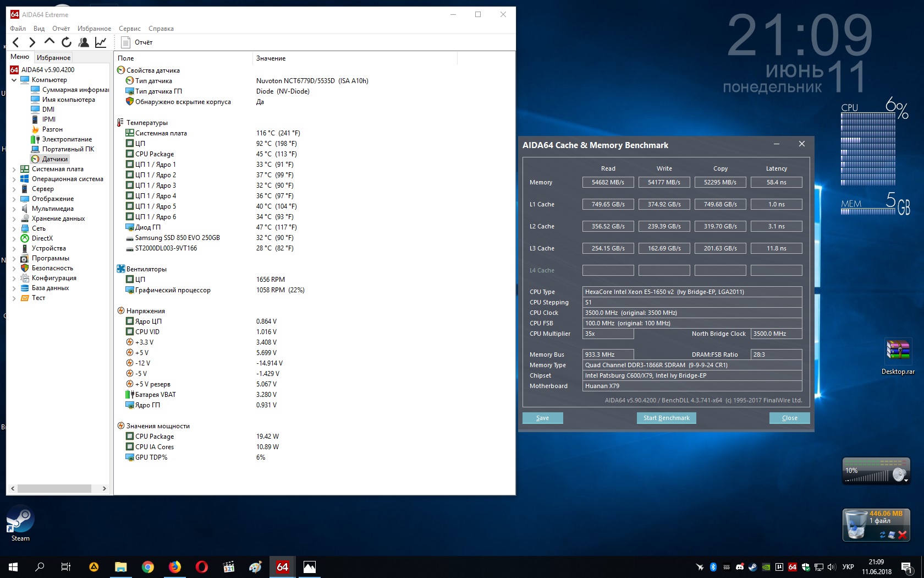The image size is (924, 578).
Task: Go back with the AIDA64 back arrow
Action: coord(15,42)
